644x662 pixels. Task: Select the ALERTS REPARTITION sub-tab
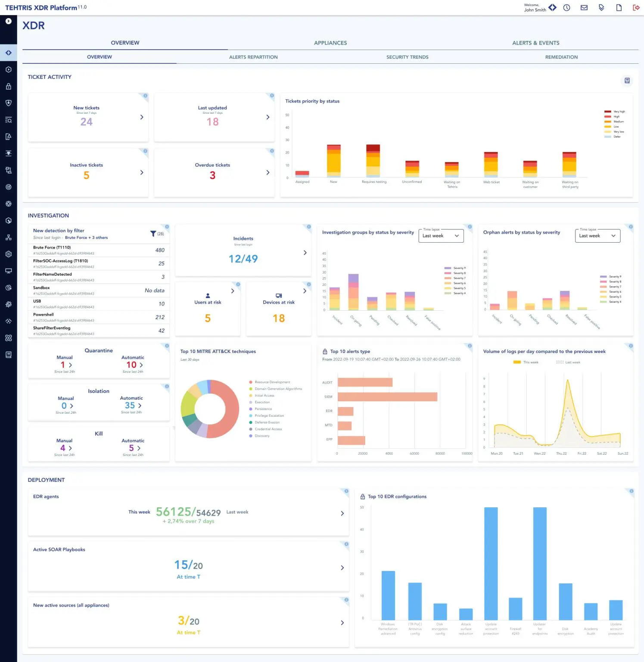(253, 57)
